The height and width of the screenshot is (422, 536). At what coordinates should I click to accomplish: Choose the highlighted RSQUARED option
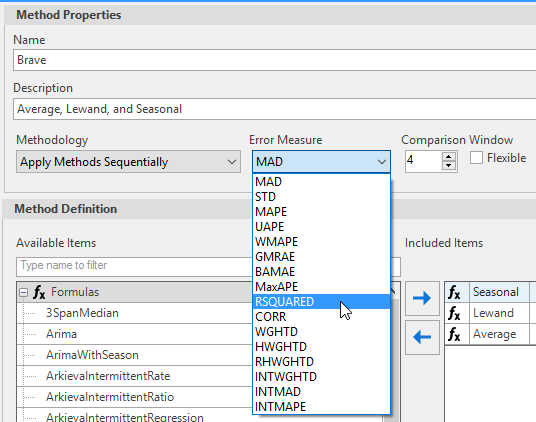pyautogui.click(x=321, y=301)
